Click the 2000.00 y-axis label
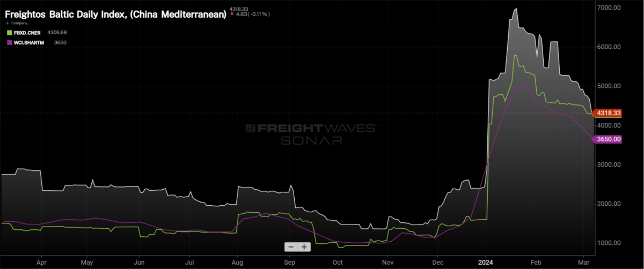 (x=609, y=204)
